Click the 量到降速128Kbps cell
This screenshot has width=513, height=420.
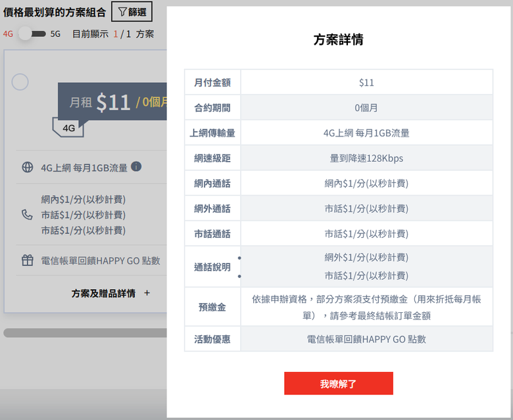coord(366,158)
